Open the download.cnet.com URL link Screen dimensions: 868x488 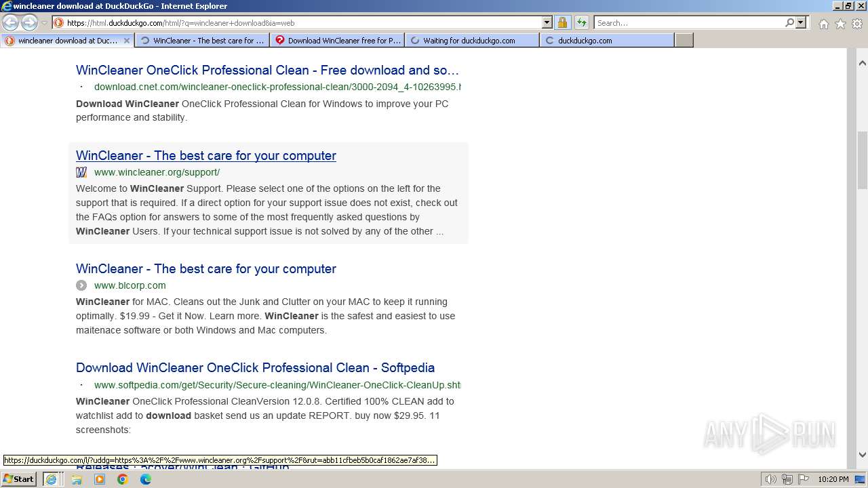[277, 87]
